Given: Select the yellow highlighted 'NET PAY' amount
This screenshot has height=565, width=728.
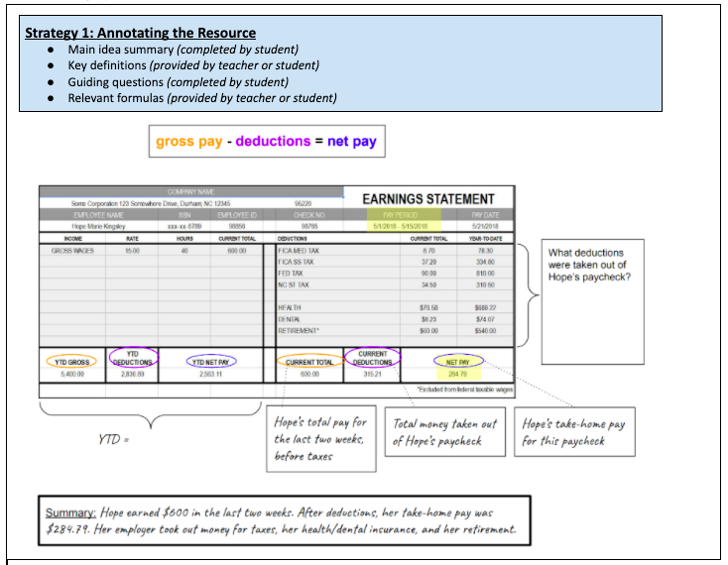Looking at the screenshot, I should 456,375.
